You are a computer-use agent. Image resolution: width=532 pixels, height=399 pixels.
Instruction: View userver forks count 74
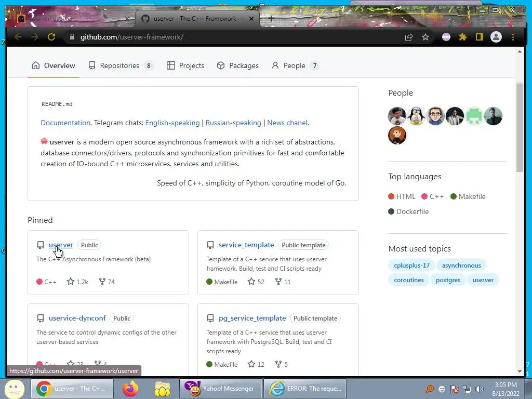(x=107, y=282)
